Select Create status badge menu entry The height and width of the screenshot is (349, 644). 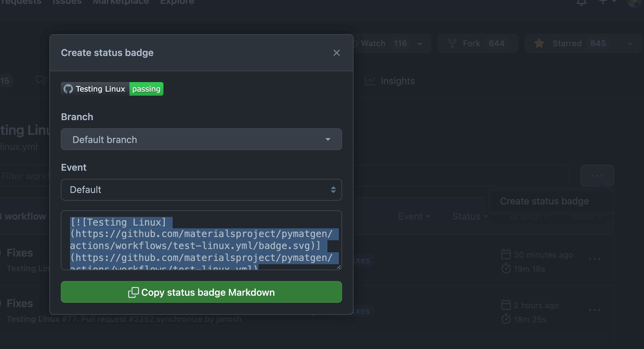pos(544,201)
